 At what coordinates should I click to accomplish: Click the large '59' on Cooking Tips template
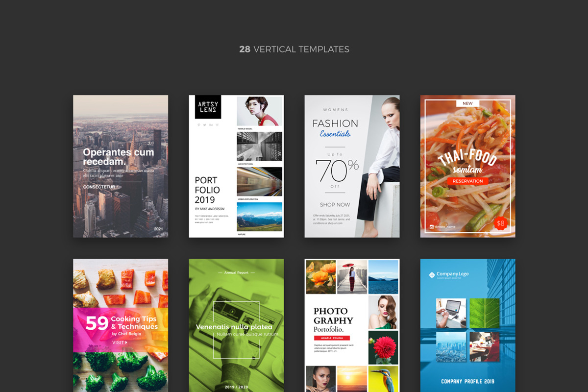pos(97,323)
